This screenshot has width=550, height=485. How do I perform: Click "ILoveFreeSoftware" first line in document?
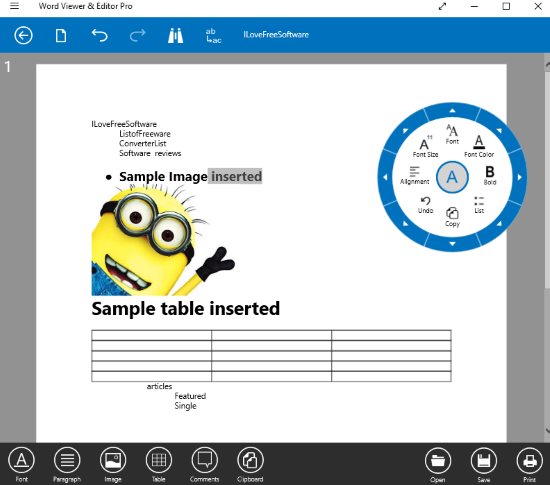point(124,124)
